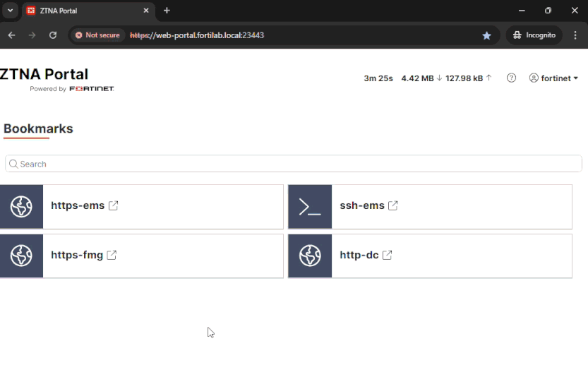Go forward in the browser history
This screenshot has width=588, height=365.
[x=32, y=35]
